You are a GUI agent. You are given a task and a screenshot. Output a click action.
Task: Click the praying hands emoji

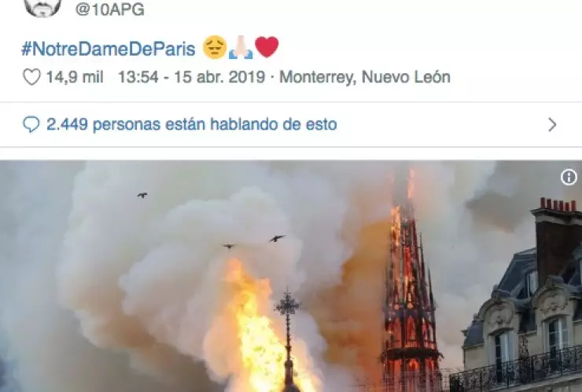(x=241, y=47)
